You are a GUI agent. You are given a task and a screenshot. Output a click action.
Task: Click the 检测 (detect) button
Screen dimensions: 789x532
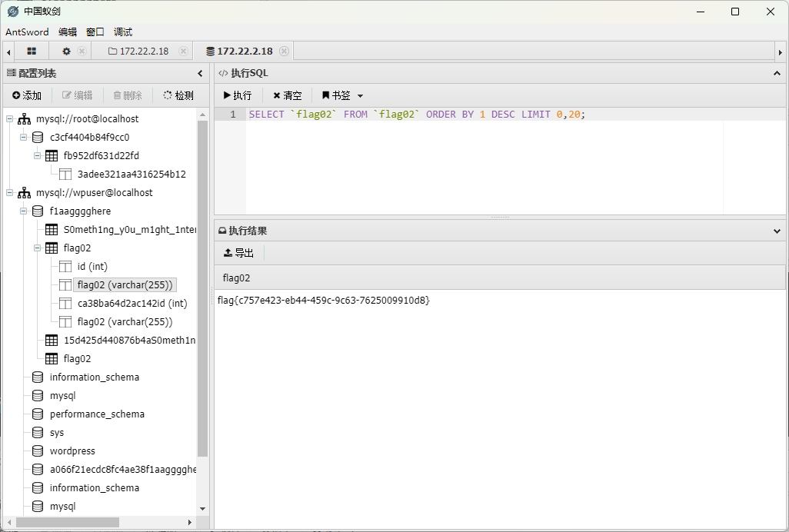[x=178, y=95]
